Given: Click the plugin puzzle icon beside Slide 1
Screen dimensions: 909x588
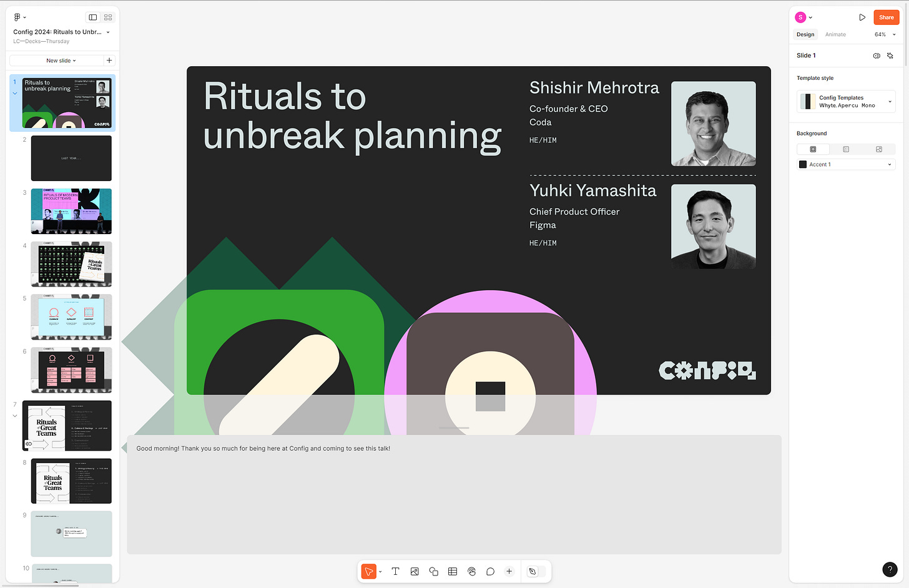Looking at the screenshot, I should point(890,56).
